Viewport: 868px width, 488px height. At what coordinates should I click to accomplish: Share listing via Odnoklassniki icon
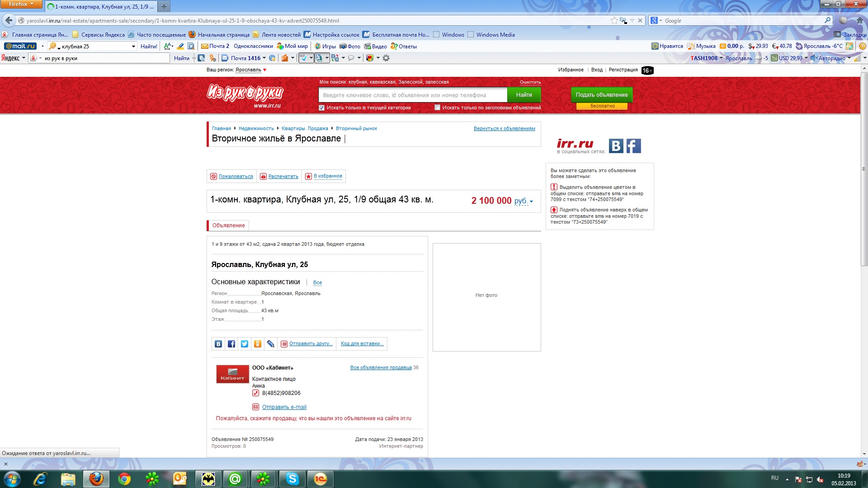click(258, 344)
